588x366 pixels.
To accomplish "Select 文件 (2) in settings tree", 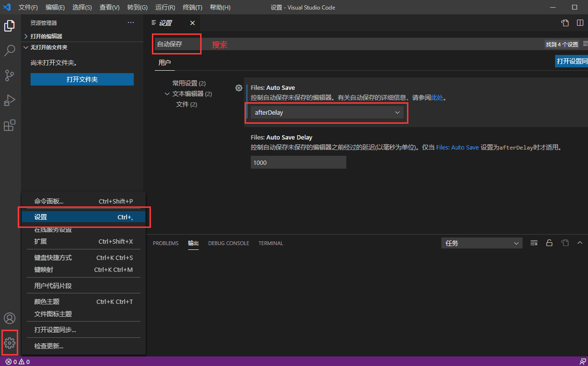I will 187,104.
